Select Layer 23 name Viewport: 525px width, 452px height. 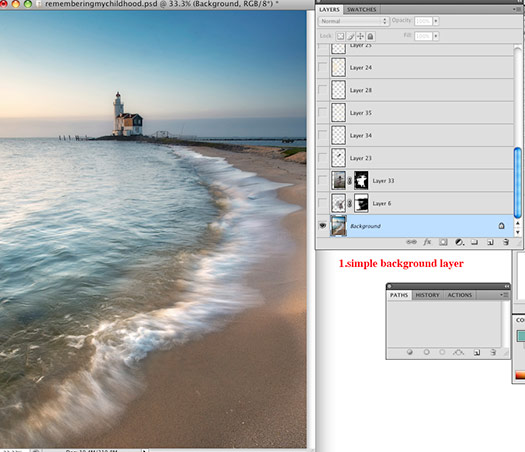click(361, 158)
